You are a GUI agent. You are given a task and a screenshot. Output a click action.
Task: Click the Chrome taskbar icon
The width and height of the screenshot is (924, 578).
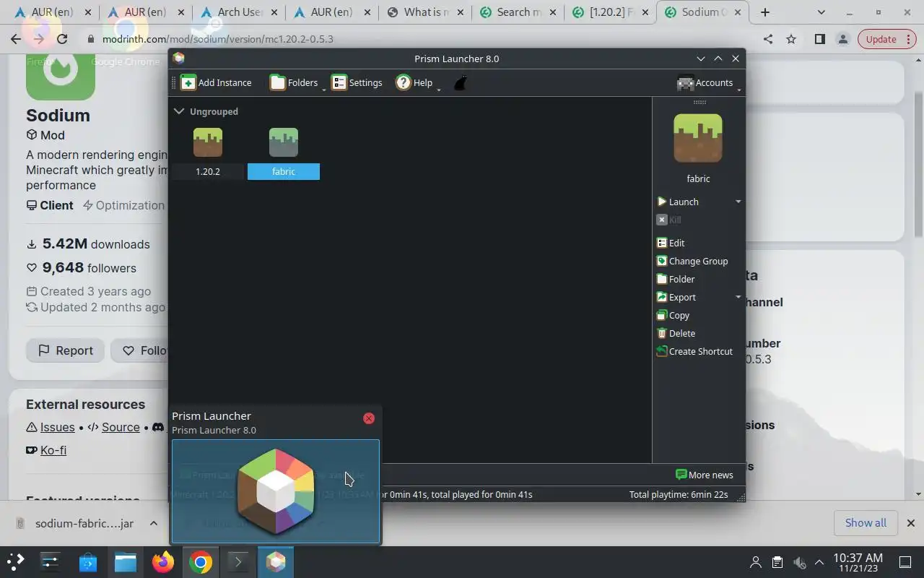(x=201, y=561)
